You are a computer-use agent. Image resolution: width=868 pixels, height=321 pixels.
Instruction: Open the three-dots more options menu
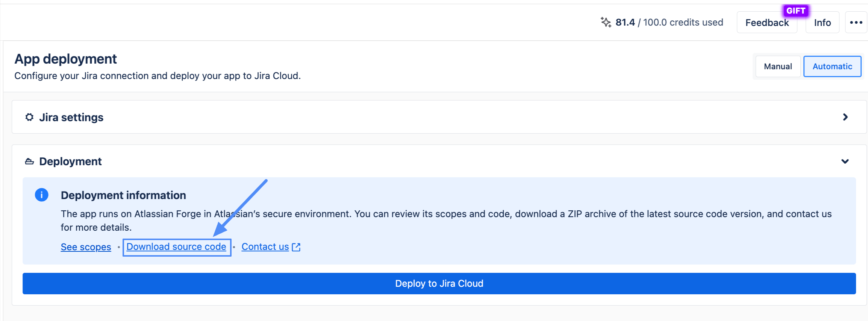pos(856,23)
